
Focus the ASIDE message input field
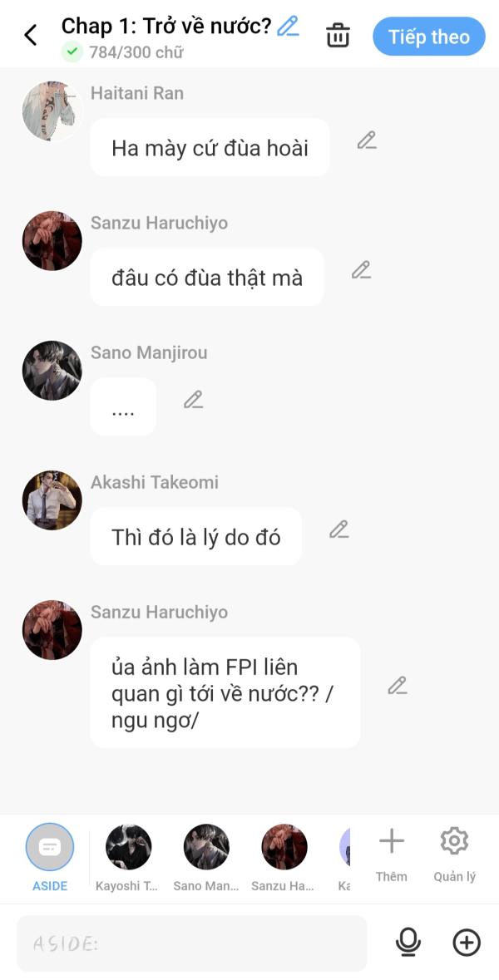[x=192, y=943]
